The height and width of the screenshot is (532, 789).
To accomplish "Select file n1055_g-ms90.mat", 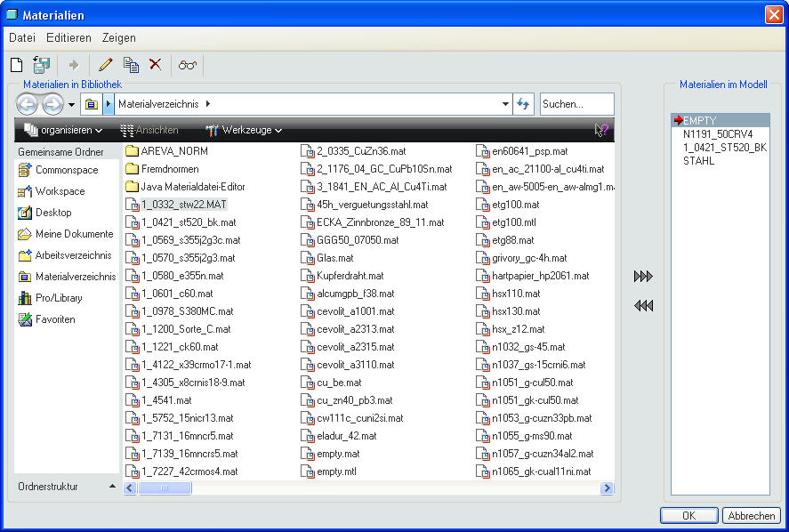I will click(525, 437).
